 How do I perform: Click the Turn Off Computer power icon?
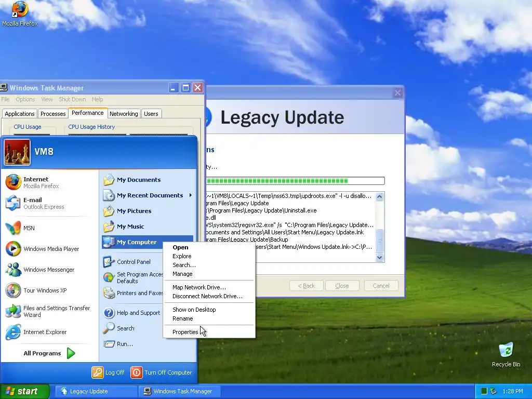tap(137, 372)
